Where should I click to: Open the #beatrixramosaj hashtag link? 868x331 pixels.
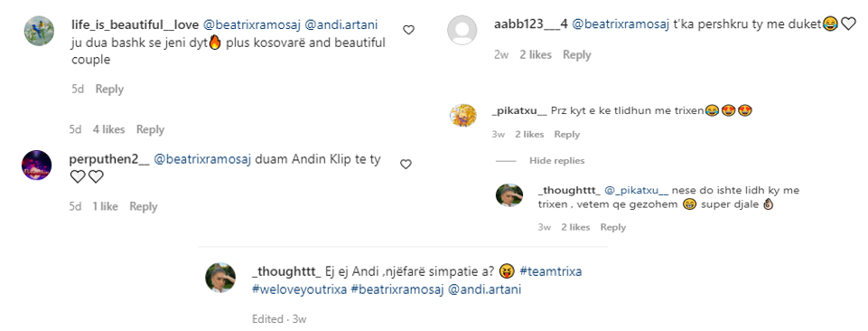click(x=397, y=289)
